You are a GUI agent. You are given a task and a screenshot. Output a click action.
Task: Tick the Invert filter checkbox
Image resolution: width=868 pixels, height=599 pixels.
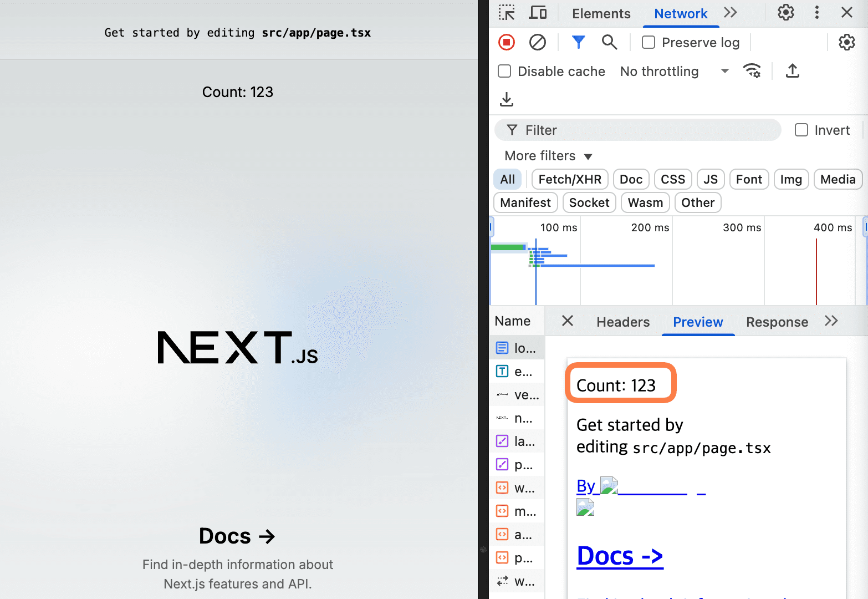coord(801,130)
